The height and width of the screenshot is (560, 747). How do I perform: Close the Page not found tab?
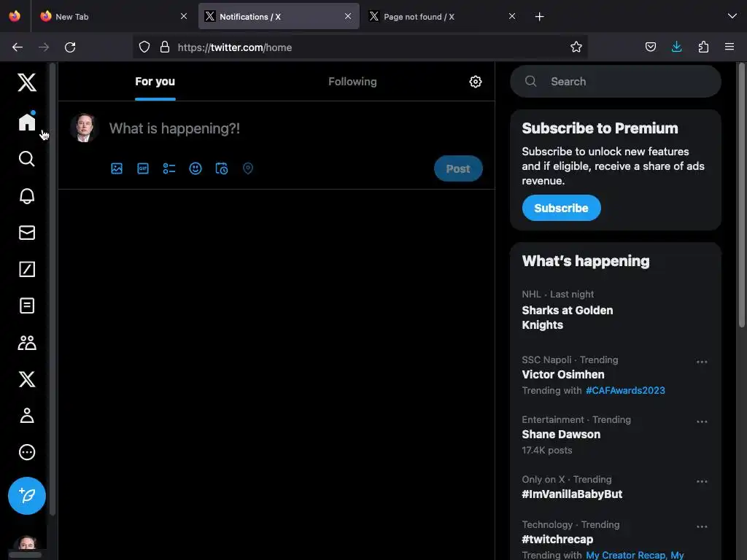click(x=511, y=16)
